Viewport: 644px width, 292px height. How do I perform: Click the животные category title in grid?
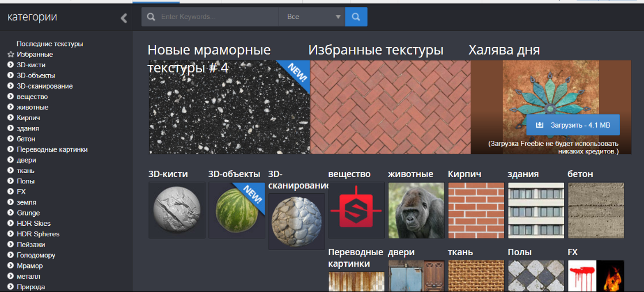[x=411, y=174]
